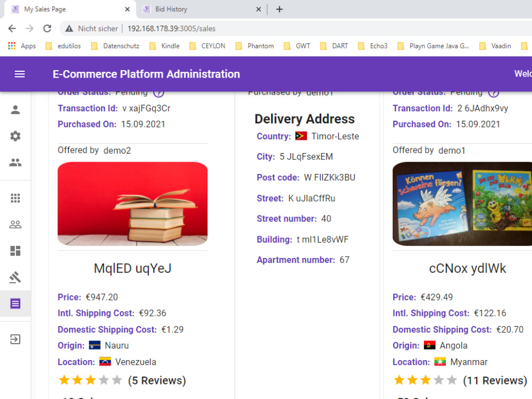Click the price €429.49
The width and height of the screenshot is (532, 399).
(437, 297)
